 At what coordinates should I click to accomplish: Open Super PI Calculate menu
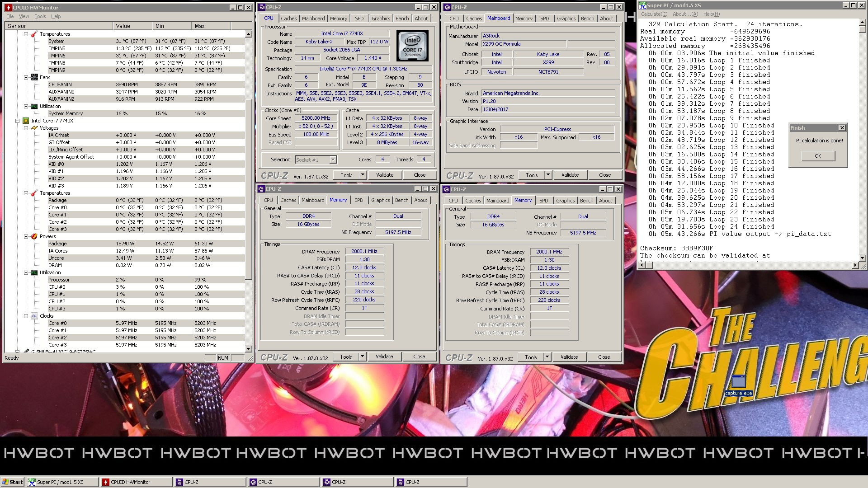pyautogui.click(x=653, y=14)
